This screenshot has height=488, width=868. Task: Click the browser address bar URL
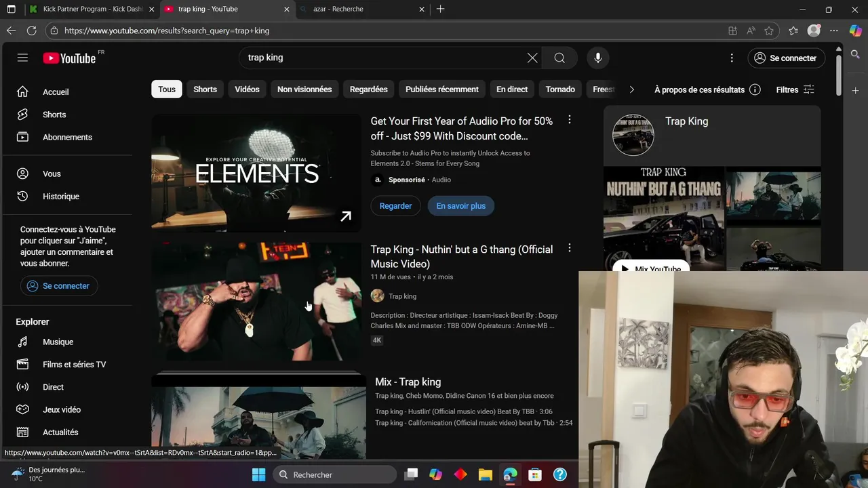pos(167,30)
